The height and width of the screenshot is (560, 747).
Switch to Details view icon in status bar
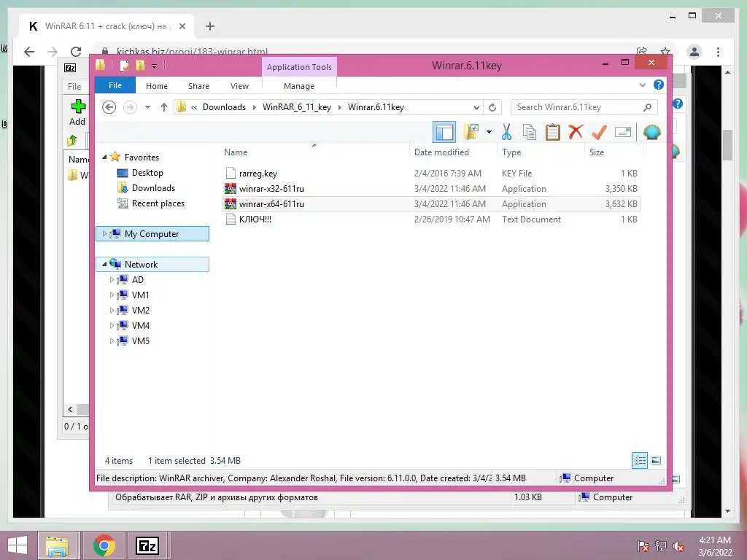640,460
